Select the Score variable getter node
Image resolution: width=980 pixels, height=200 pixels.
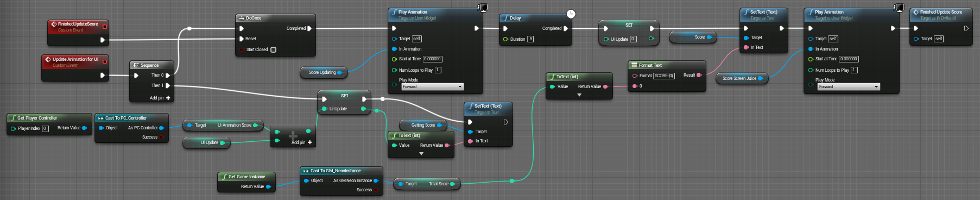point(693,37)
